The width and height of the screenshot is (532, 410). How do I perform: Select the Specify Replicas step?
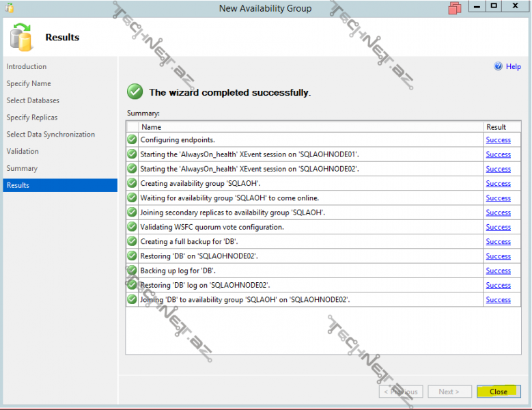coord(32,118)
